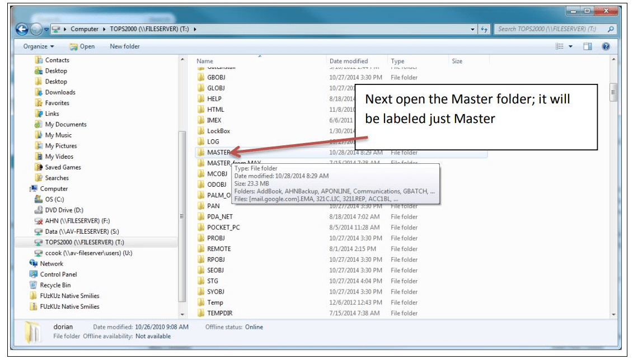The height and width of the screenshot is (364, 633).
Task: Go back using the Back arrow button
Action: pyautogui.click(x=22, y=29)
